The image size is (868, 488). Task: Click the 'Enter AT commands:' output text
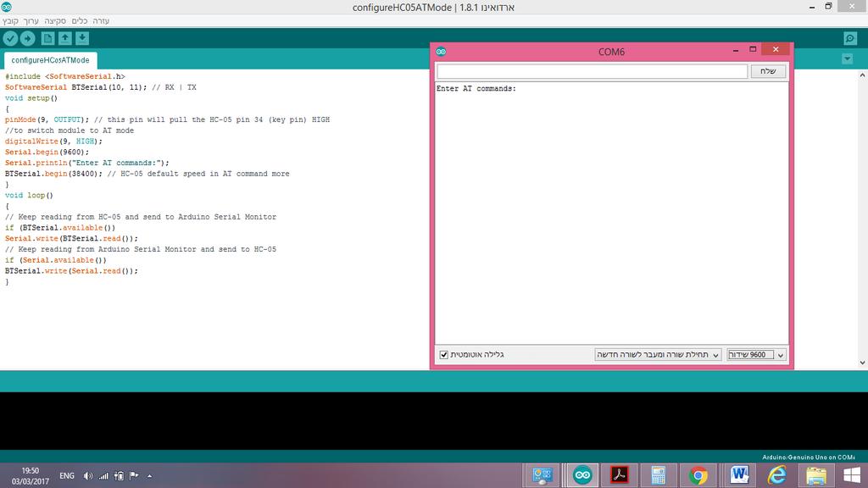476,88
